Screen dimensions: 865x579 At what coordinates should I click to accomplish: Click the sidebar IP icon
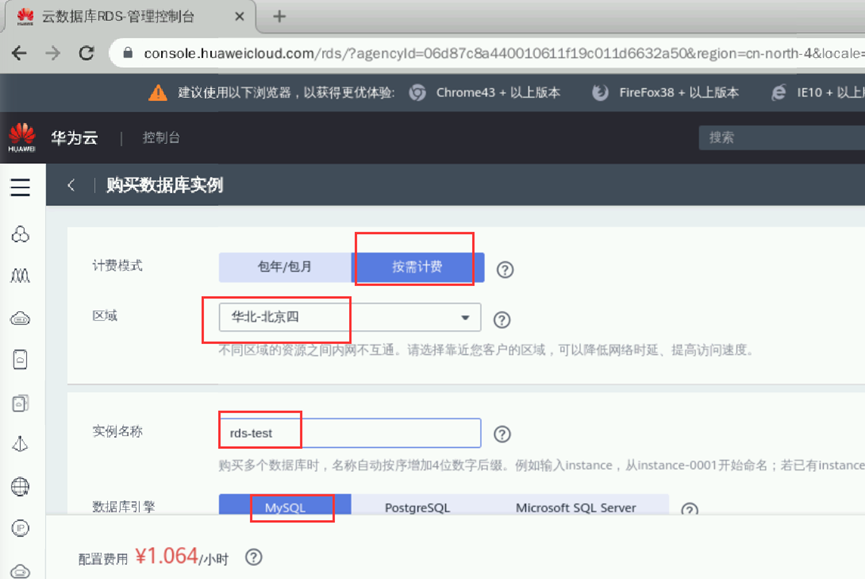tap(20, 528)
